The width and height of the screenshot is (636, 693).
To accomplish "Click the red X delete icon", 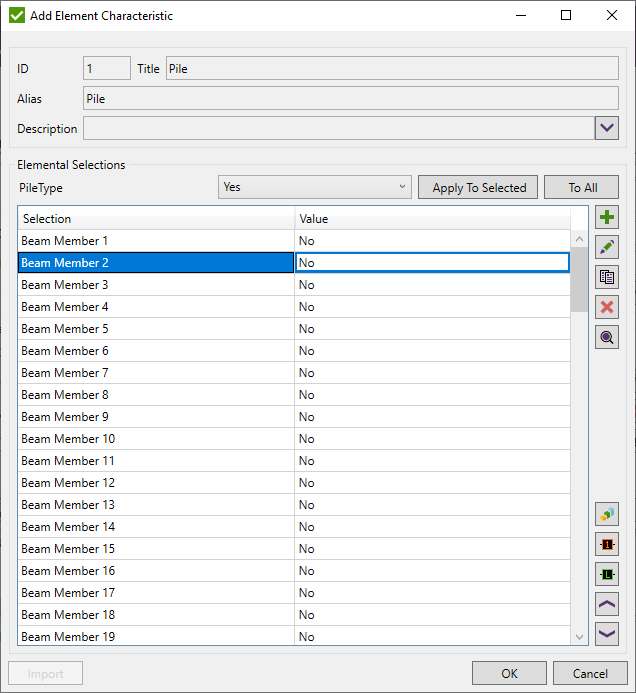I will pyautogui.click(x=607, y=307).
